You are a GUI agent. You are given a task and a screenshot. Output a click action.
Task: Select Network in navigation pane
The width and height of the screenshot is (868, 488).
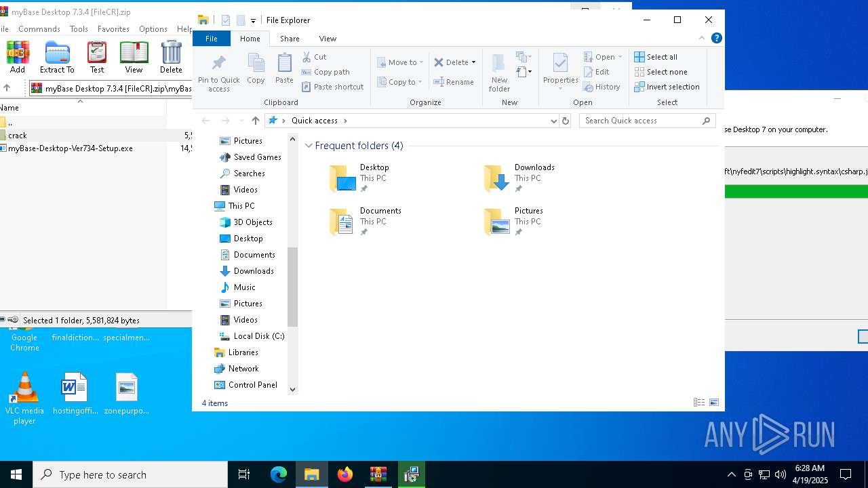click(x=236, y=369)
